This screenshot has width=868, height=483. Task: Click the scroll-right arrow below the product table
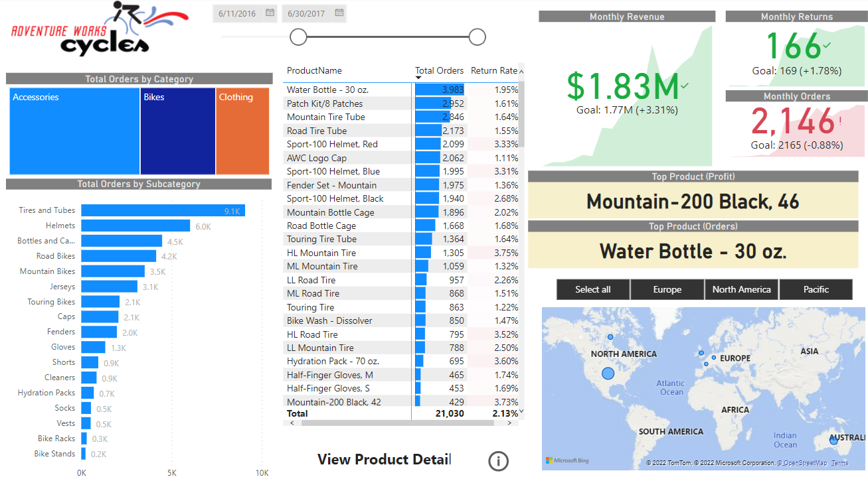(x=514, y=423)
